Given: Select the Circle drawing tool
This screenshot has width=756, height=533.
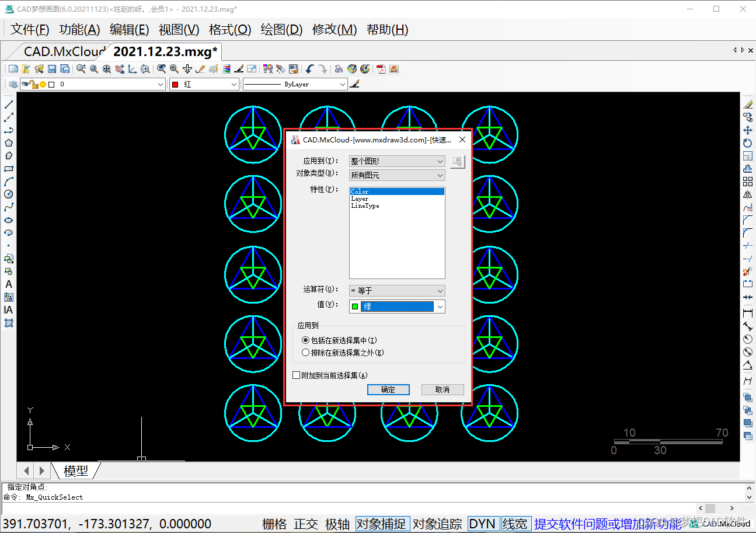Looking at the screenshot, I should click(x=9, y=194).
